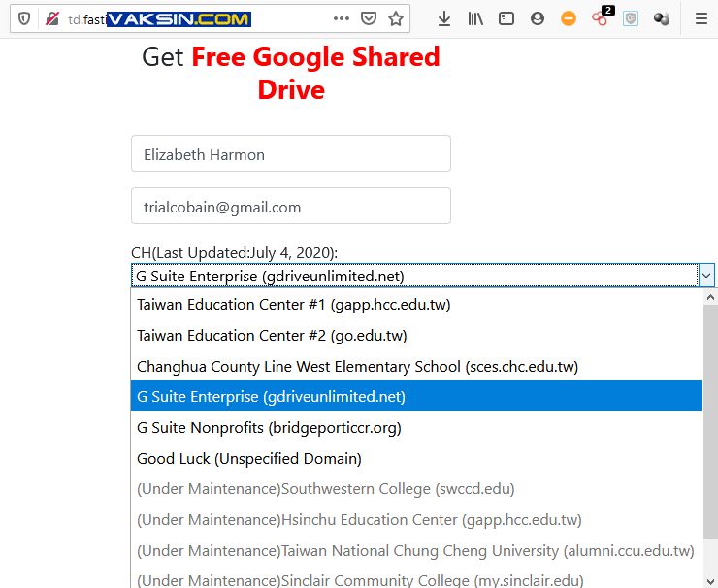Open the Firefox account avatar icon

(x=538, y=18)
